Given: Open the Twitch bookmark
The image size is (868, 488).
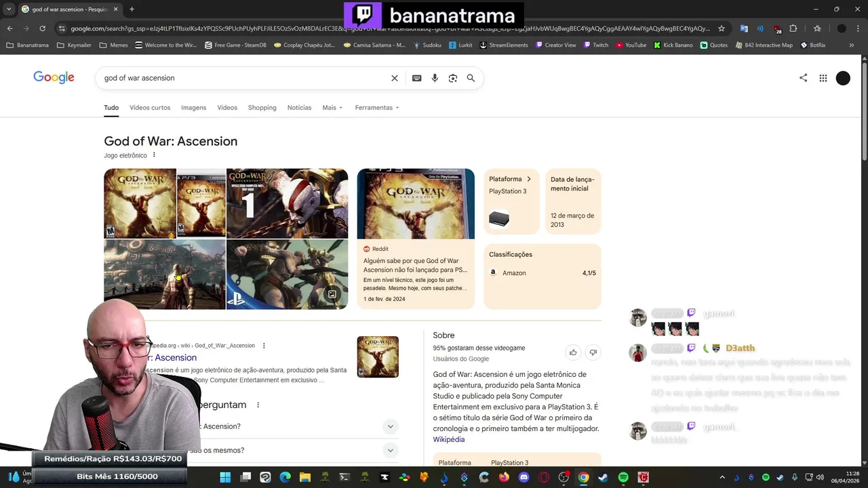Looking at the screenshot, I should pyautogui.click(x=595, y=45).
